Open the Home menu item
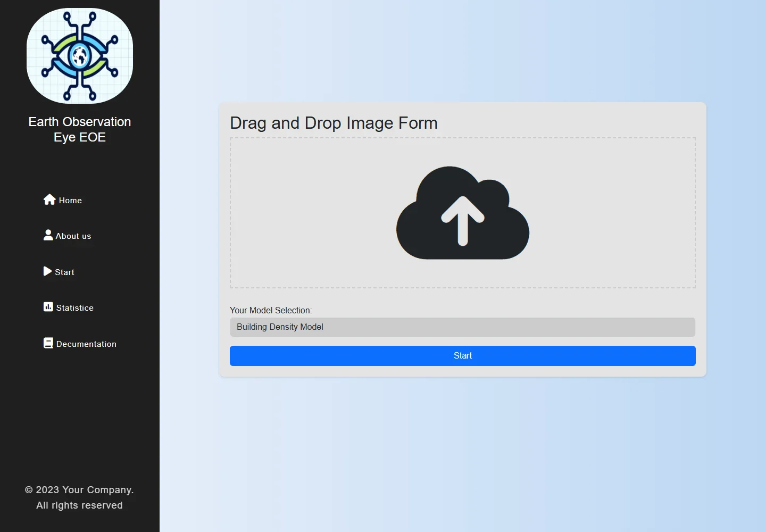 point(63,200)
